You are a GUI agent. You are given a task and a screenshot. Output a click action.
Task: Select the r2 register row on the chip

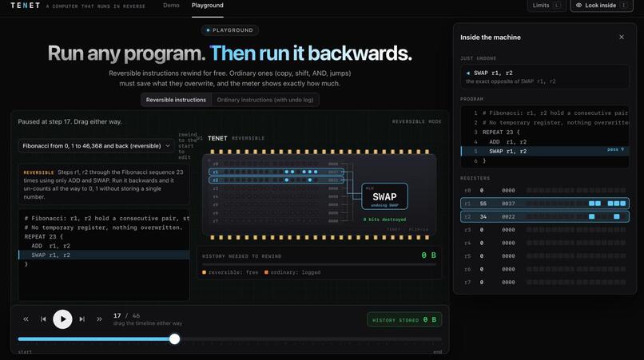pos(276,180)
